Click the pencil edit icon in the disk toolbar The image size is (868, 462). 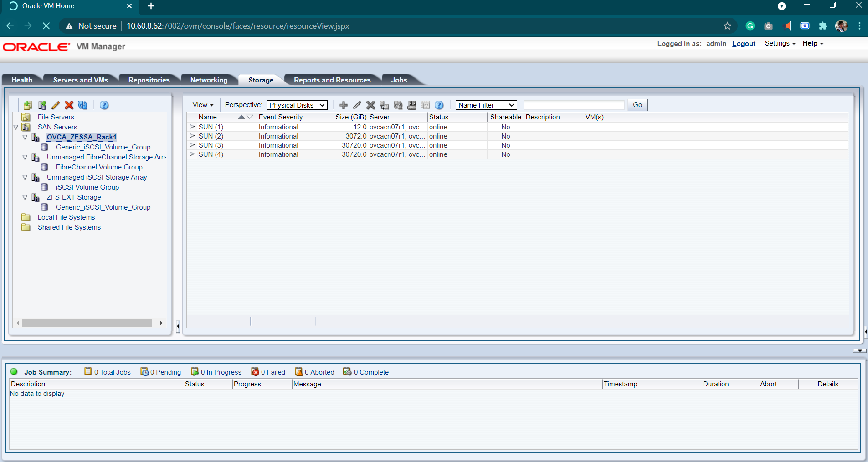[x=357, y=105]
